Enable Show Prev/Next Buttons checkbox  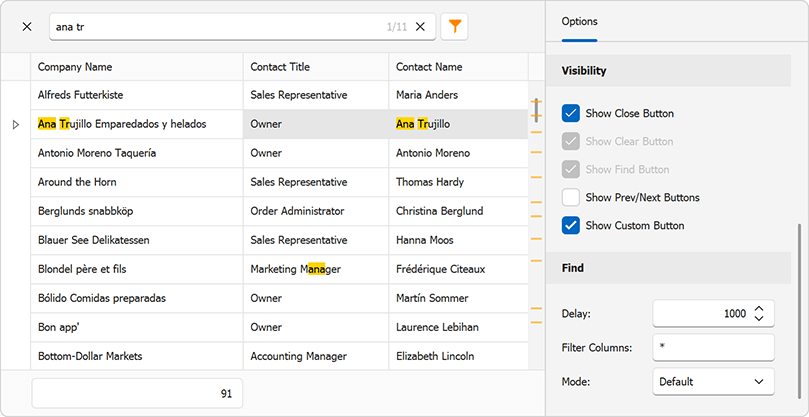pos(571,197)
